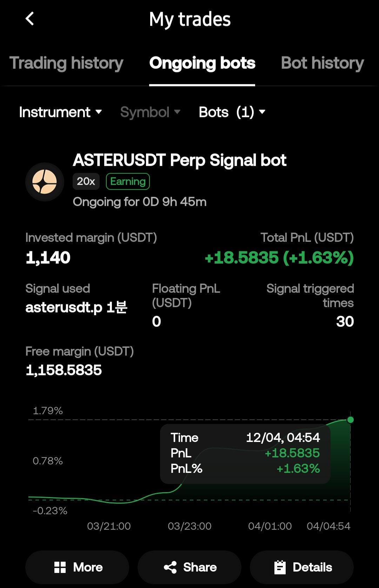The height and width of the screenshot is (588, 379).
Task: Tap the Details clipboard icon
Action: pyautogui.click(x=280, y=567)
